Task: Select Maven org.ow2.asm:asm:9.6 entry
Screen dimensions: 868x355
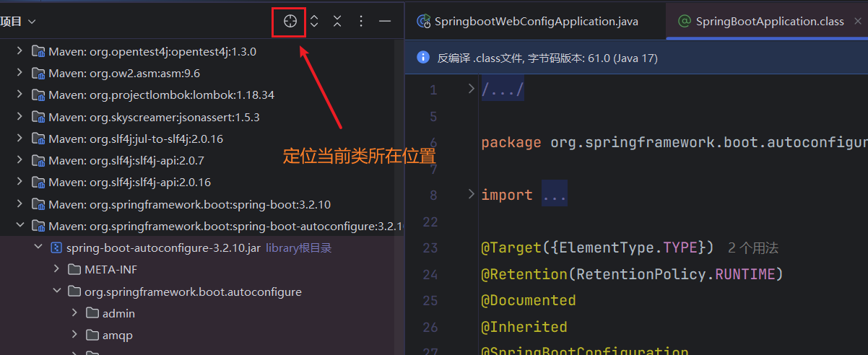Action: point(123,73)
